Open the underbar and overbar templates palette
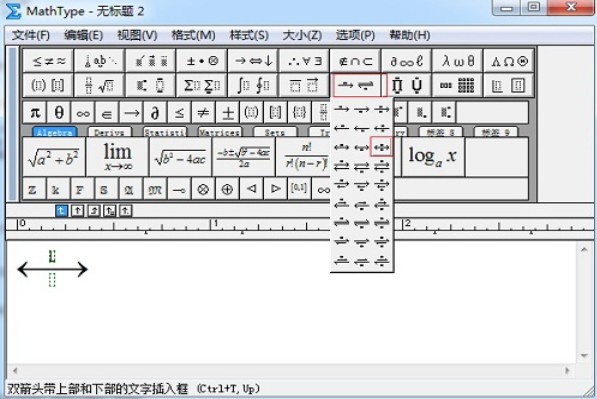 click(304, 85)
